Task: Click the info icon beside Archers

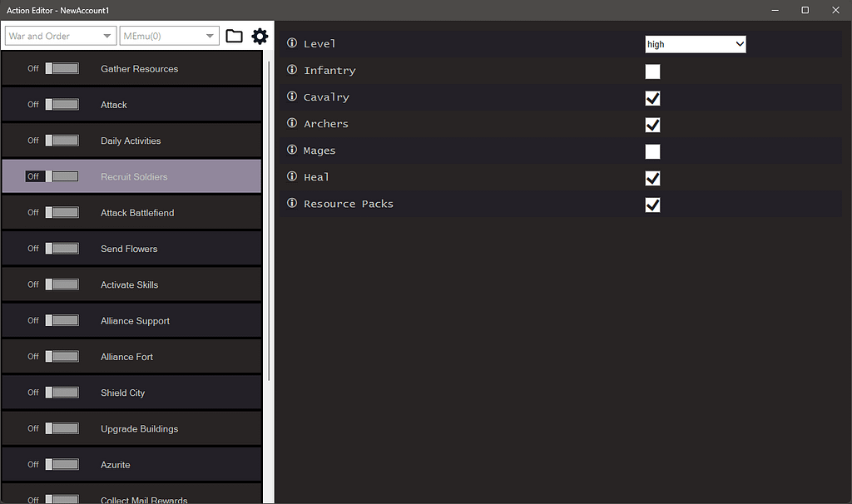Action: point(290,123)
